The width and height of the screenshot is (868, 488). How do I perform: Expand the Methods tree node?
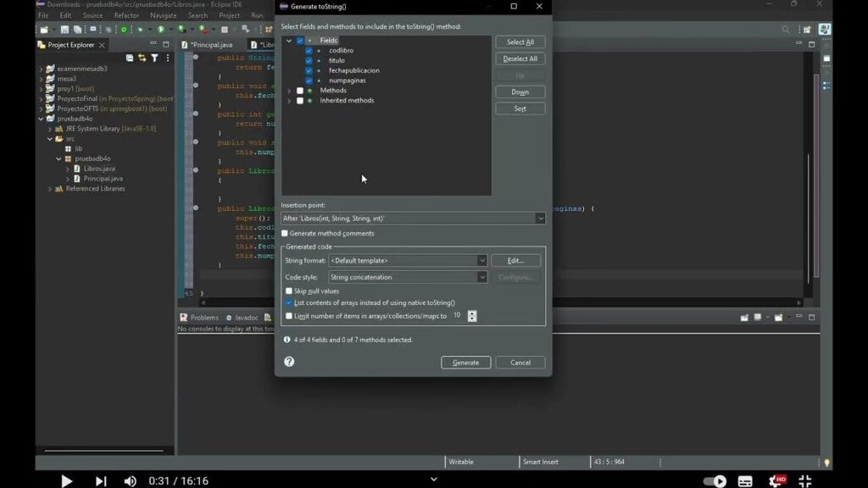(289, 91)
